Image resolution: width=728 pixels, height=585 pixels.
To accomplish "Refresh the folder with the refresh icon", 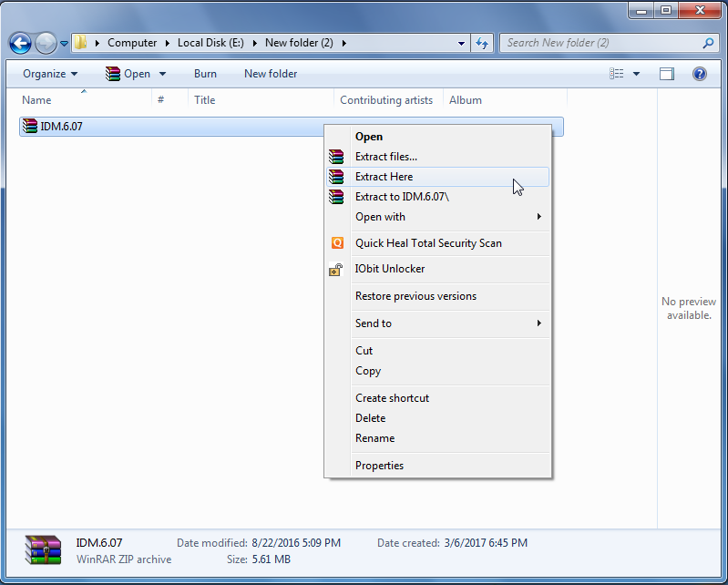I will 482,43.
